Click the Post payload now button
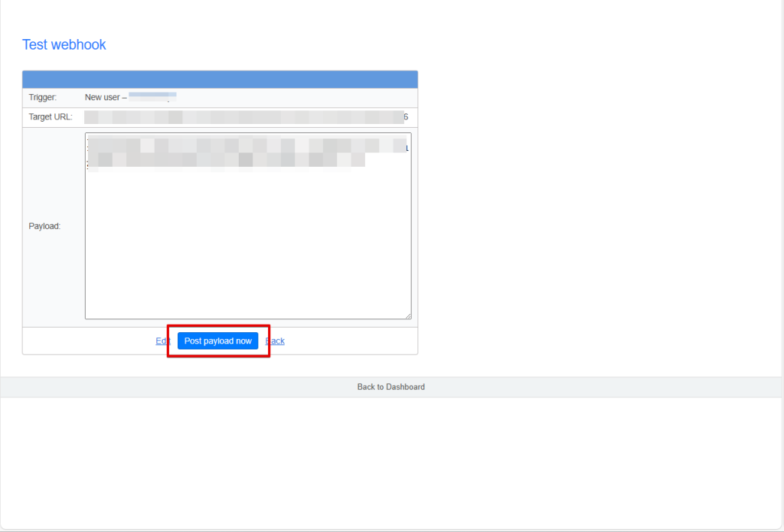 [217, 341]
